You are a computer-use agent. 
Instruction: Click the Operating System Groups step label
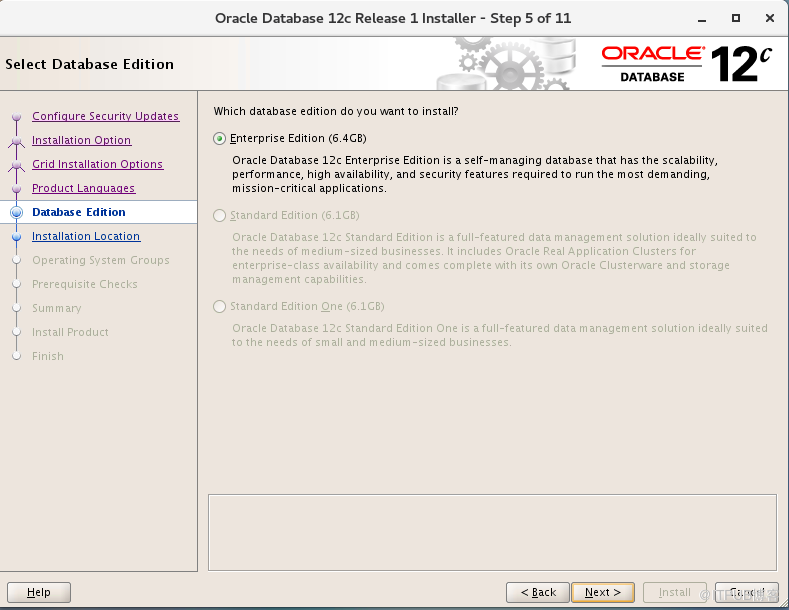pos(101,260)
